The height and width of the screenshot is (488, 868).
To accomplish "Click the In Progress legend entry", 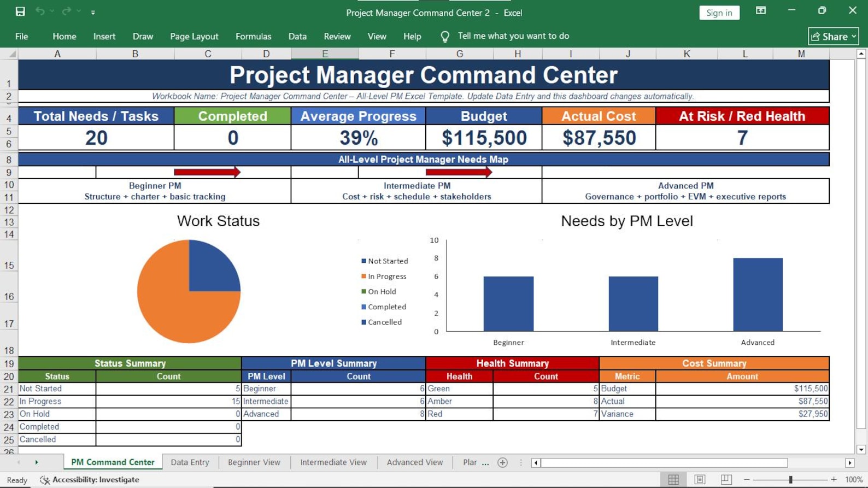I will click(x=384, y=277).
